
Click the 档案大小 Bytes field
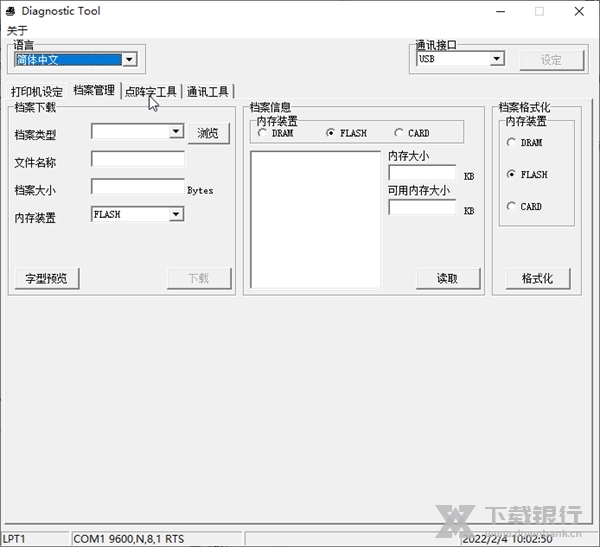click(138, 186)
